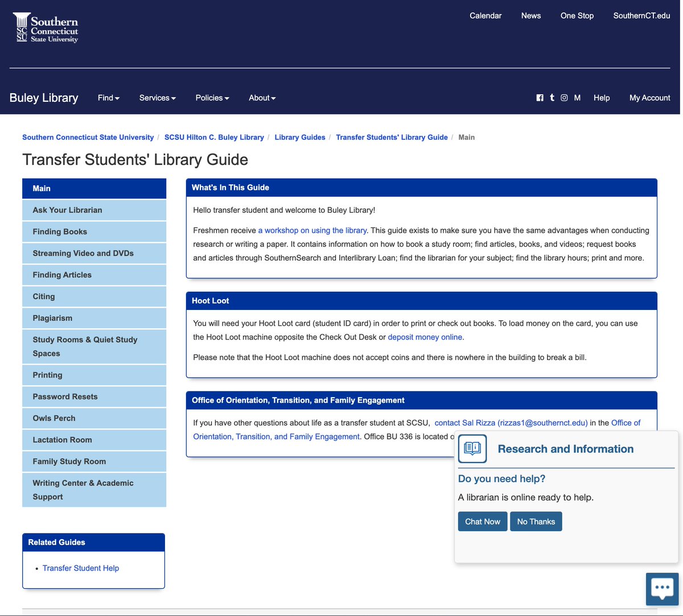
Task: Expand the Services dropdown menu
Action: (158, 98)
